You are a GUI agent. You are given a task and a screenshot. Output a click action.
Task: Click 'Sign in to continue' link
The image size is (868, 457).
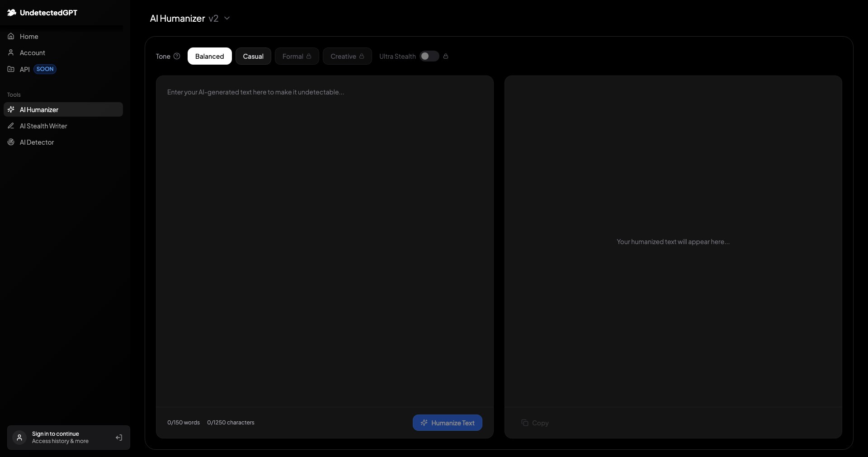pos(56,433)
